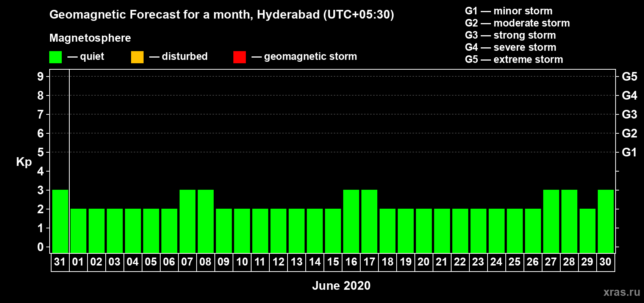The width and height of the screenshot is (644, 303).
Task: Click date label 25 on the axis
Action: pyautogui.click(x=514, y=262)
